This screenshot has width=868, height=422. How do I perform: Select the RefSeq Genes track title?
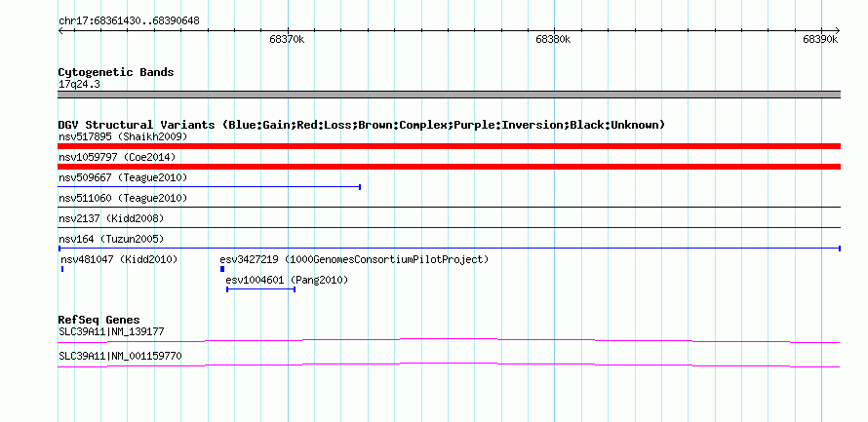point(99,320)
